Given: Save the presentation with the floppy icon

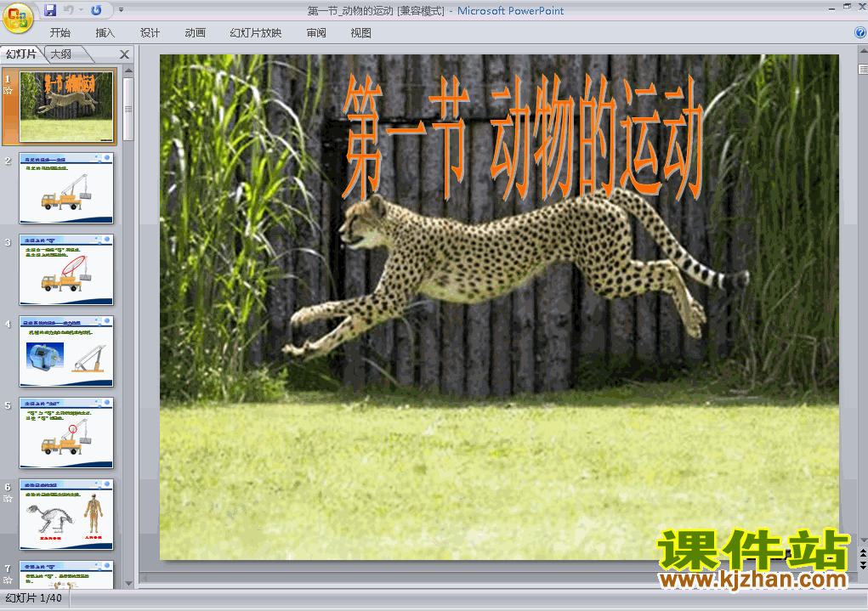Looking at the screenshot, I should pos(50,10).
